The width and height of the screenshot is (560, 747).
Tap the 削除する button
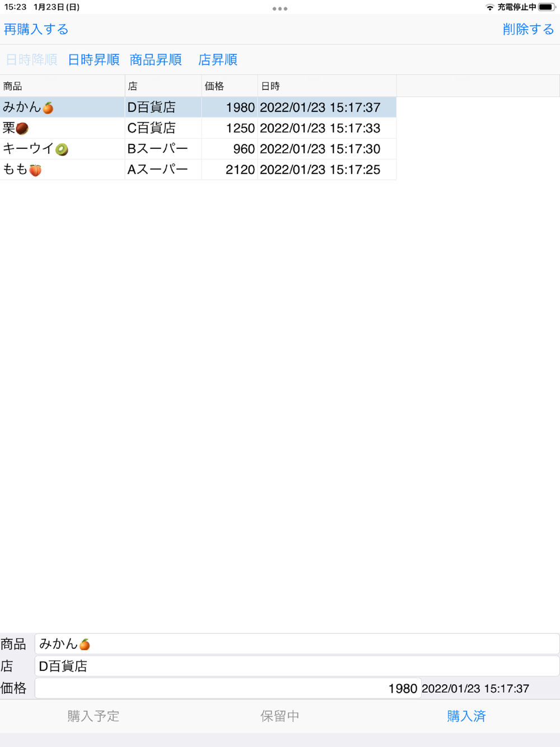[528, 29]
